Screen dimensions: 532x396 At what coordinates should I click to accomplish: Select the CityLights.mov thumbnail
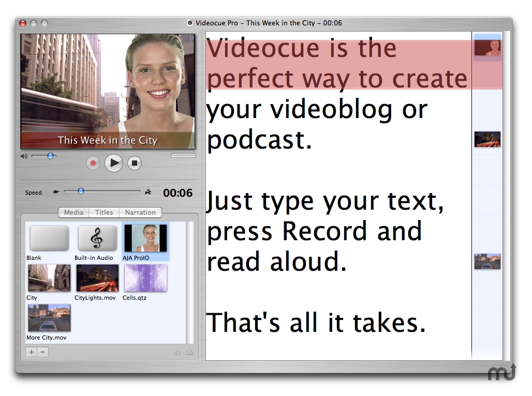coord(97,278)
